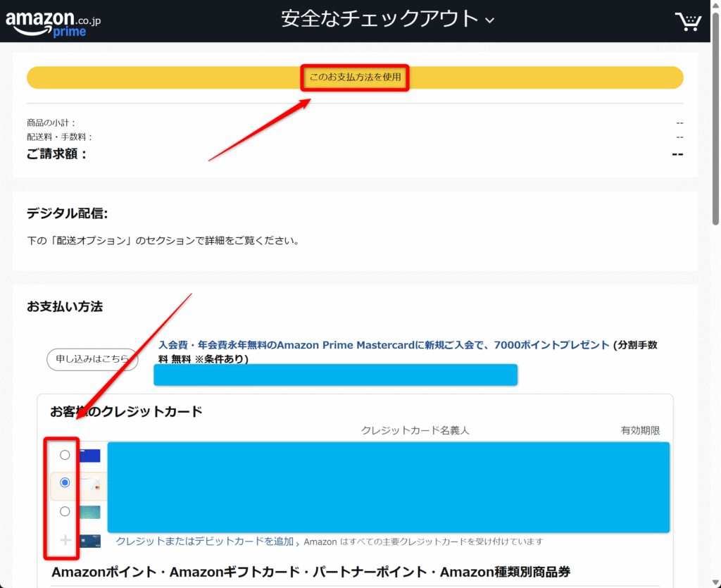The image size is (721, 588).
Task: Click the white Mastercard card thumbnail
Action: coord(90,484)
